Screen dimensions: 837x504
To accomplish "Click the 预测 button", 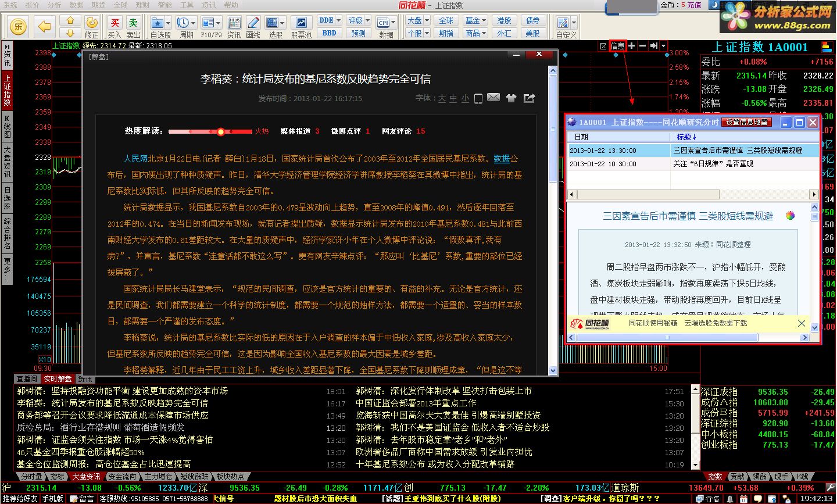I will 359,33.
